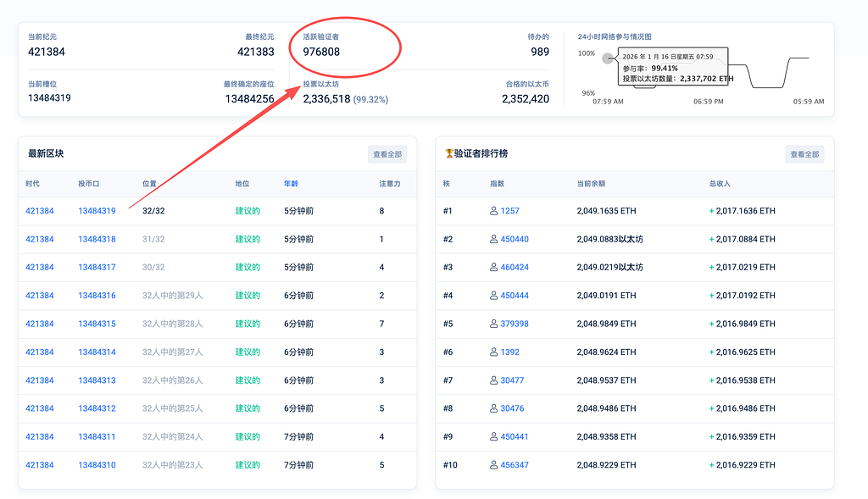Image resolution: width=868 pixels, height=499 pixels.
Task: Click the person icon beside validator 450440
Action: pos(494,239)
